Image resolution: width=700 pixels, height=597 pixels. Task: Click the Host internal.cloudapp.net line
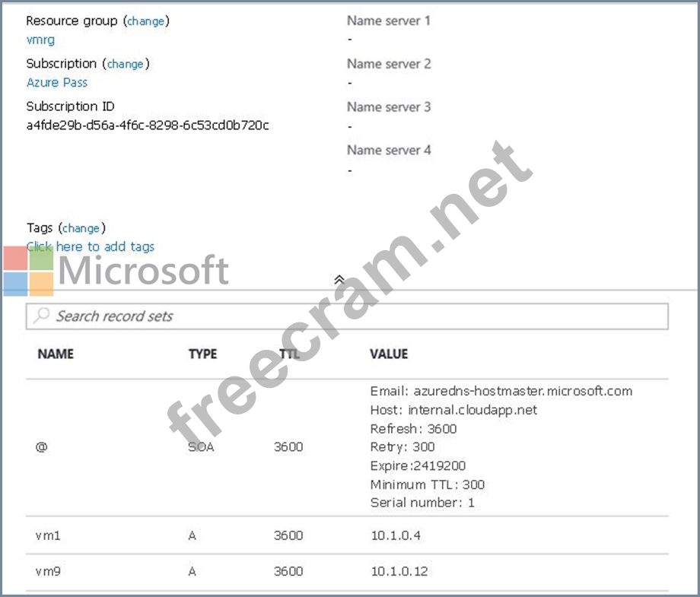click(x=453, y=410)
